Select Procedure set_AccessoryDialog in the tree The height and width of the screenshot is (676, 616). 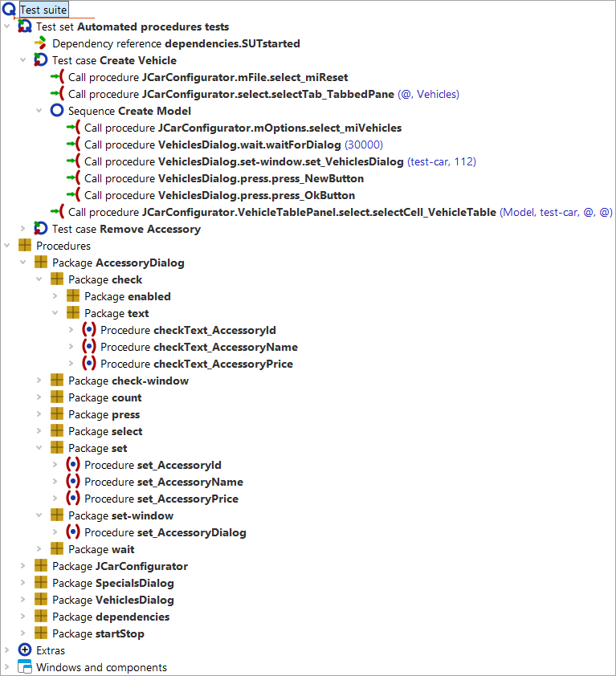(165, 532)
